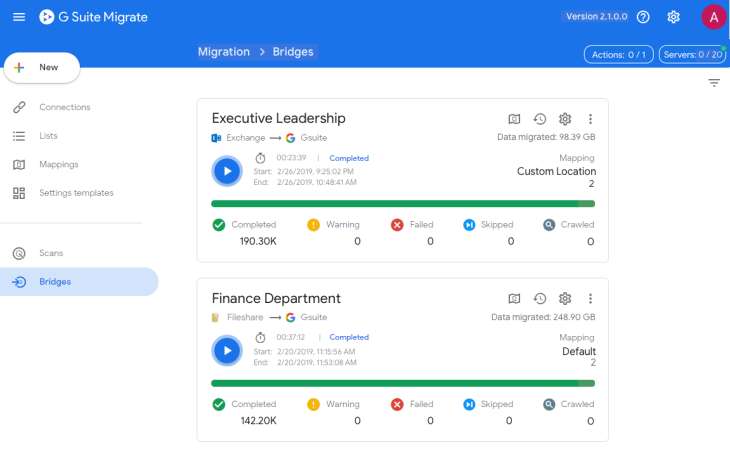Click Custom Location mapping text
The image size is (730, 473).
pos(556,171)
